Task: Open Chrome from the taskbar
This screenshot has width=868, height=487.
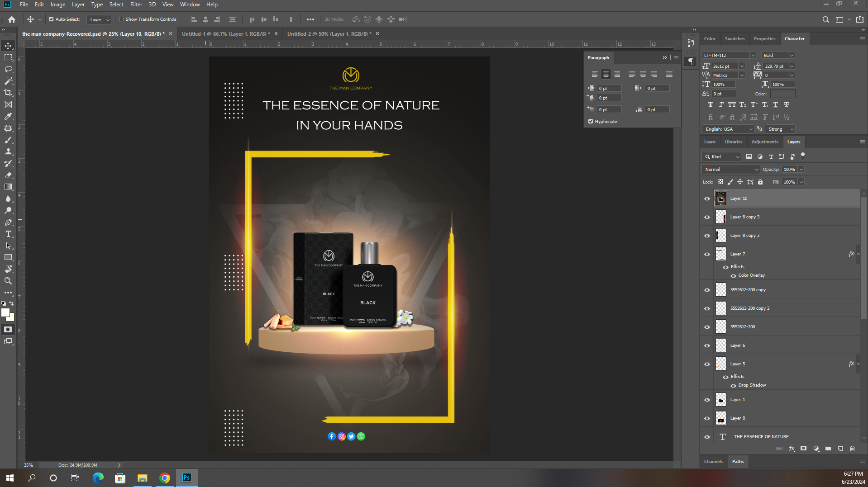Action: pyautogui.click(x=165, y=478)
